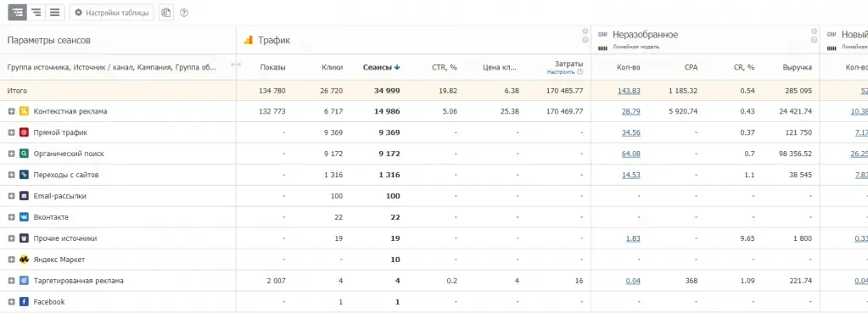Open Настройки таблицы table settings
868x313 pixels.
[112, 13]
